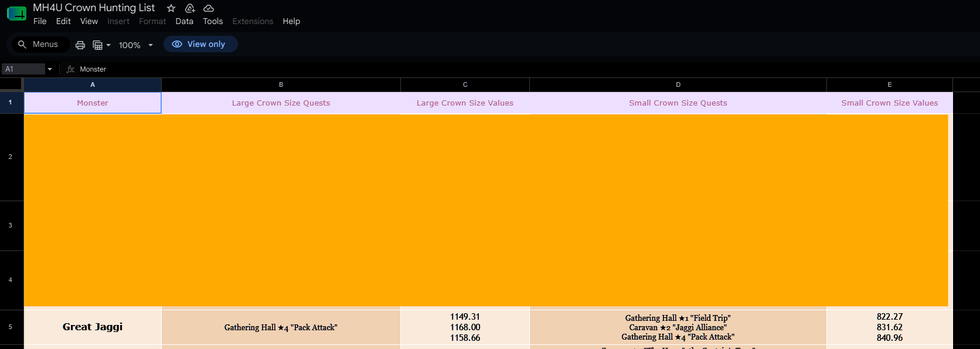Open the Data menu
This screenshot has width=980, height=349.
pos(184,21)
